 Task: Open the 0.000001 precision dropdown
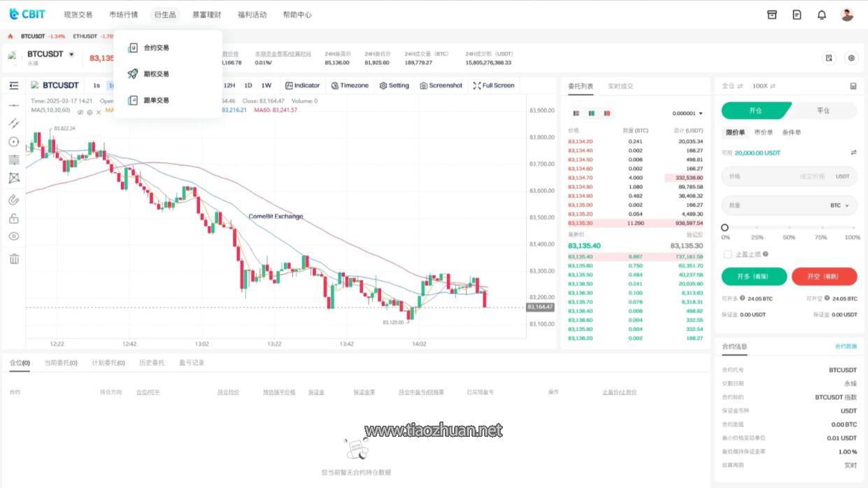[688, 113]
